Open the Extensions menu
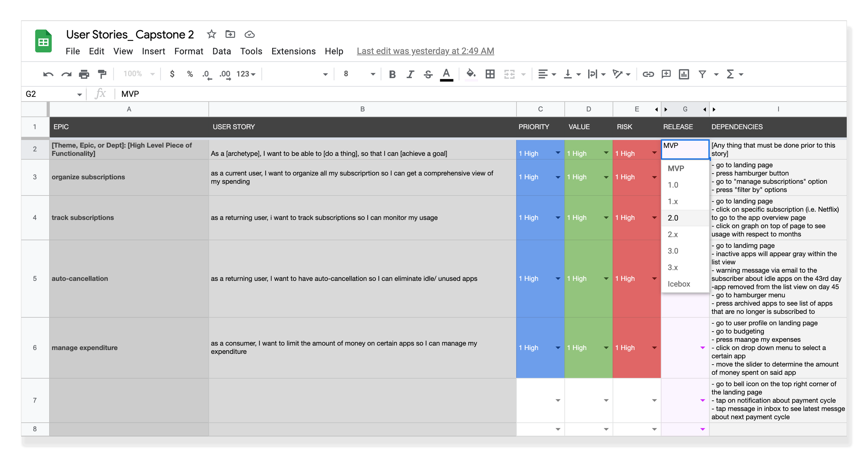868x457 pixels. 293,51
